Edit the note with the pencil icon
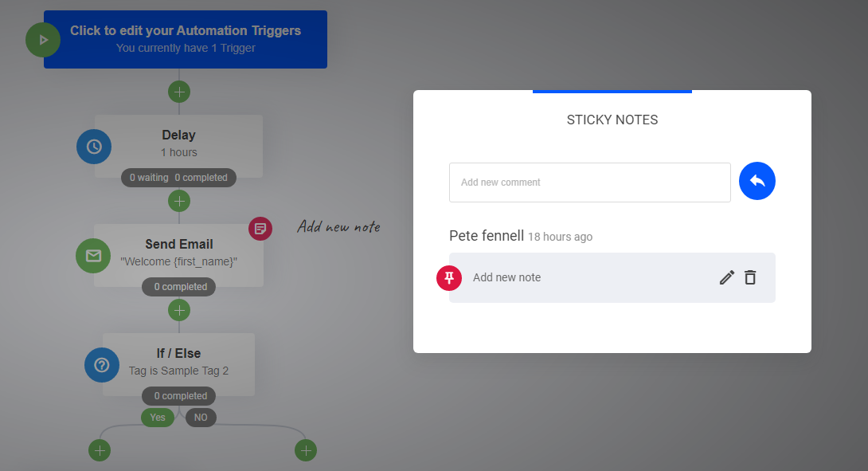The width and height of the screenshot is (868, 471). (x=726, y=277)
